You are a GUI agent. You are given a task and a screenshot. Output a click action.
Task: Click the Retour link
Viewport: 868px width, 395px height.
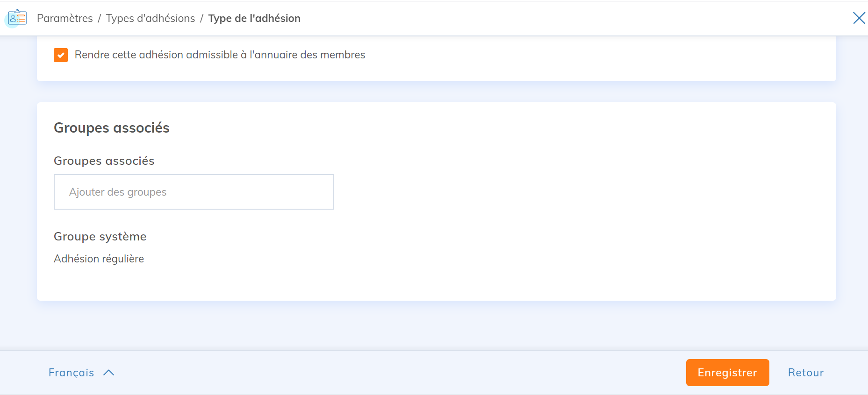click(805, 373)
